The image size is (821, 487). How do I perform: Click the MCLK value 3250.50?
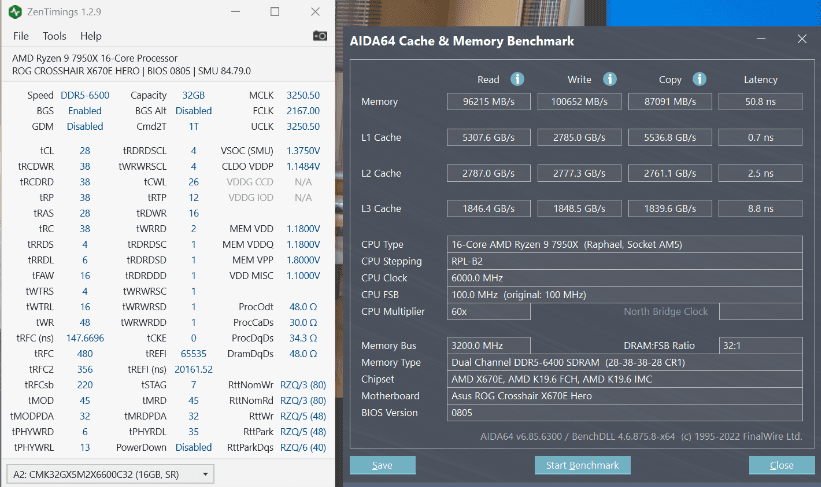pos(303,95)
